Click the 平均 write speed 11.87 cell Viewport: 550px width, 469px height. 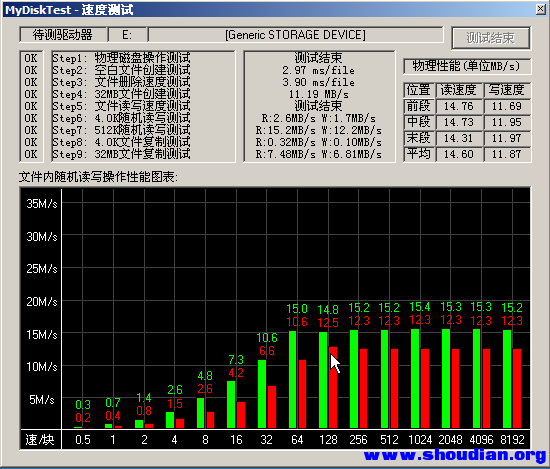click(507, 154)
